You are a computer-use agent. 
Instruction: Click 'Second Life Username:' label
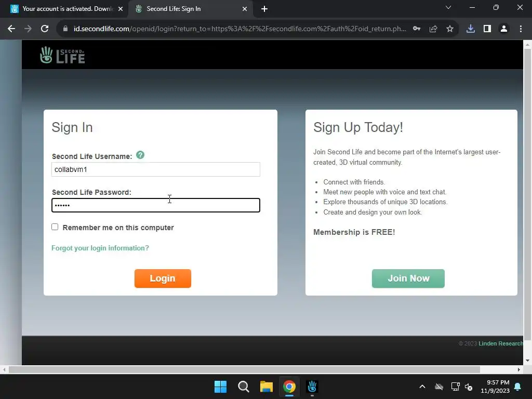(x=92, y=156)
